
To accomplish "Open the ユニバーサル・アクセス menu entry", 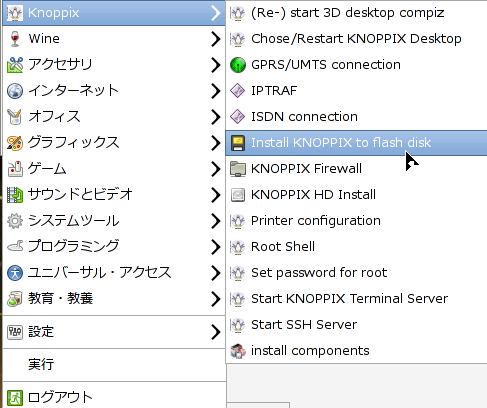I will [114, 273].
